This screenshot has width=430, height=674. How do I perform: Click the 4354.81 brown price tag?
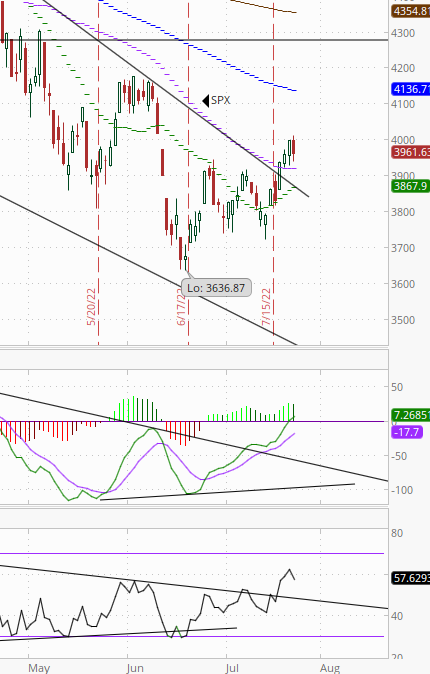click(411, 11)
